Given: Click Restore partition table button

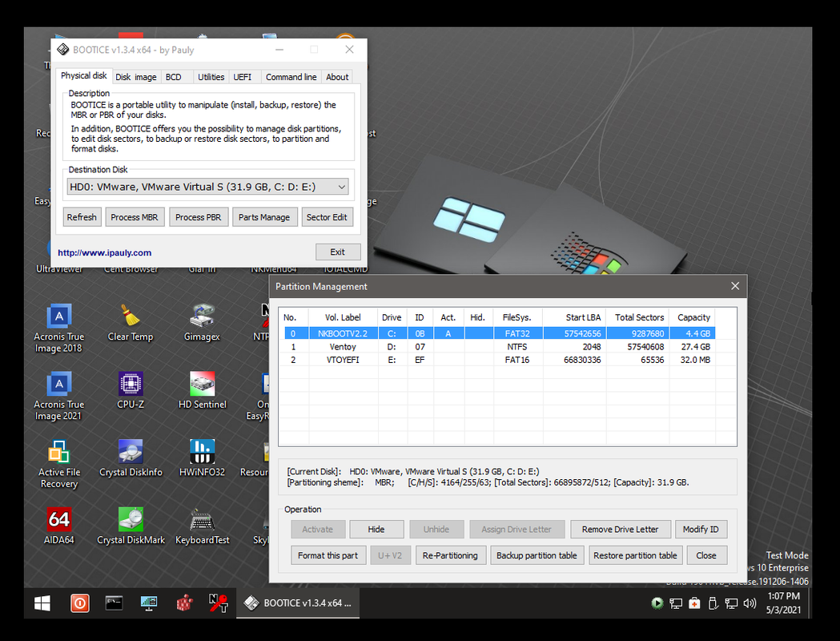Looking at the screenshot, I should coord(635,556).
